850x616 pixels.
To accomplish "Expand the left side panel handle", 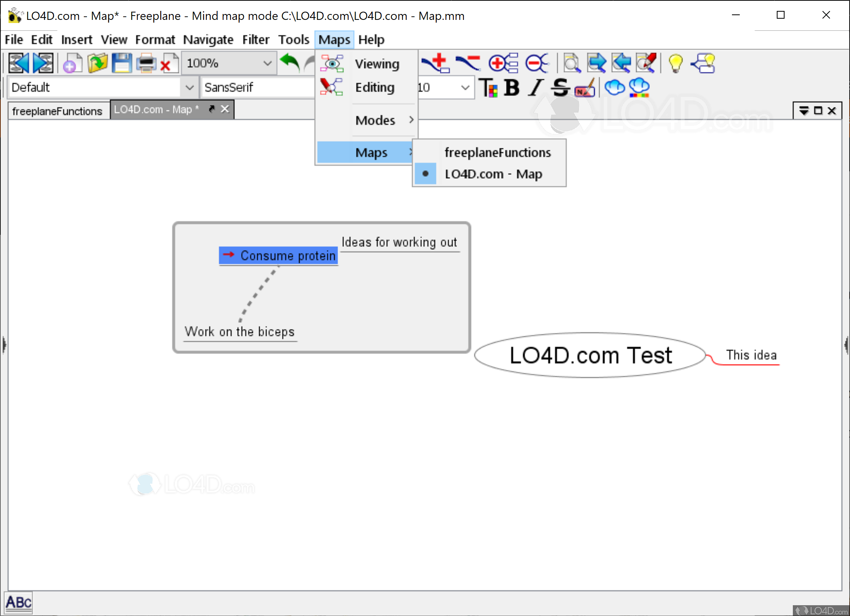I will click(x=4, y=345).
